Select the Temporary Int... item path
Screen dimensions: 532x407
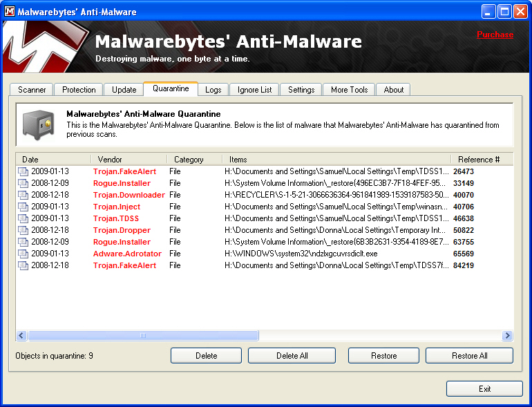[335, 230]
